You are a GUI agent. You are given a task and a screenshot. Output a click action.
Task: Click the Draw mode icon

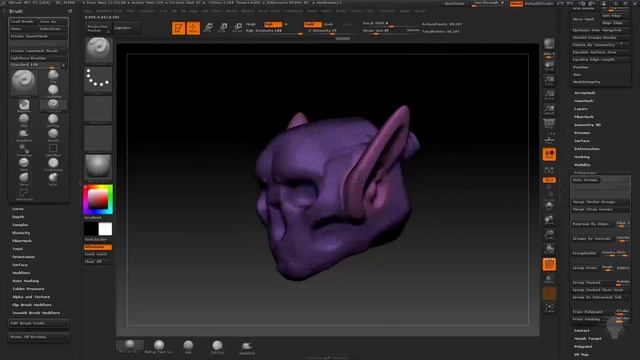click(193, 28)
